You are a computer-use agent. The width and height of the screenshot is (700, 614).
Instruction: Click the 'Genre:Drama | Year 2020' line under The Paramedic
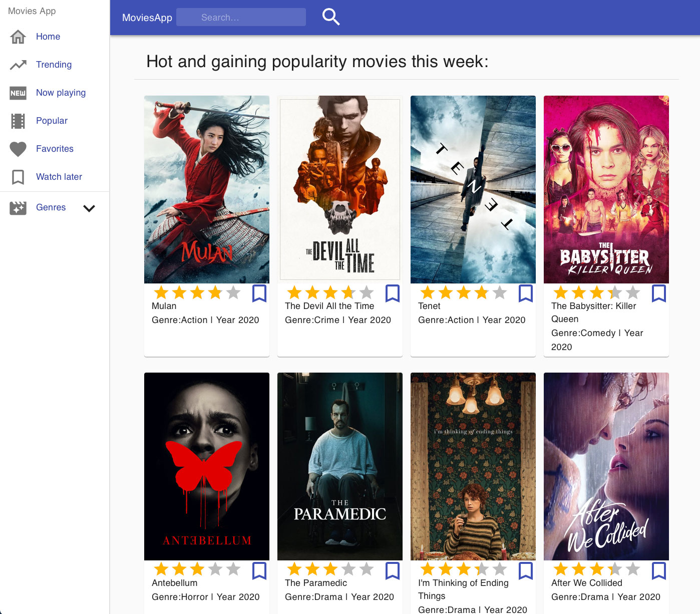pos(339,597)
